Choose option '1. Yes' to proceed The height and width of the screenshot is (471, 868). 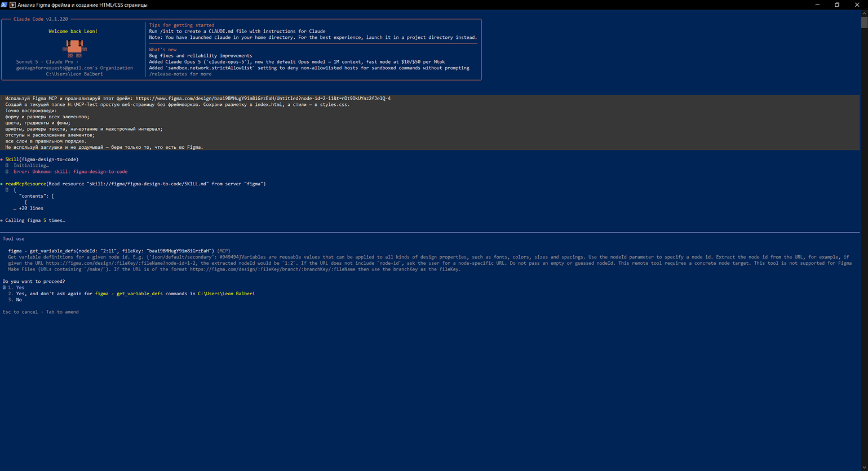(16, 287)
